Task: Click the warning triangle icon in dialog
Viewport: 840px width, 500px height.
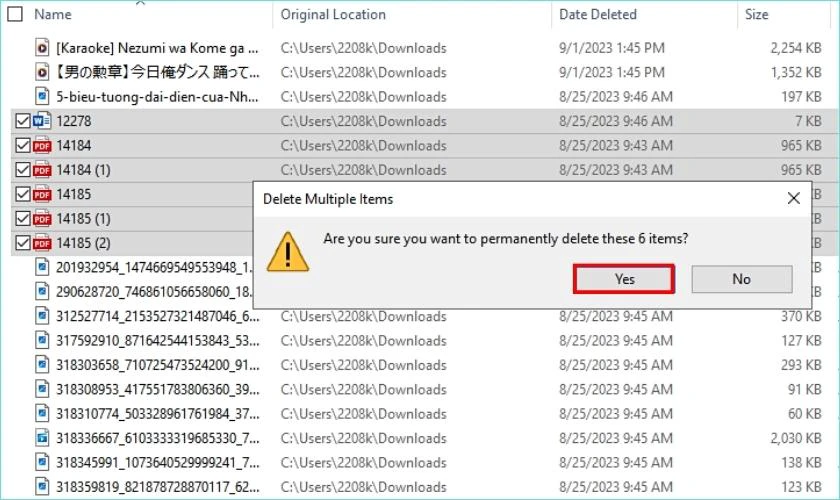Action: pos(288,252)
